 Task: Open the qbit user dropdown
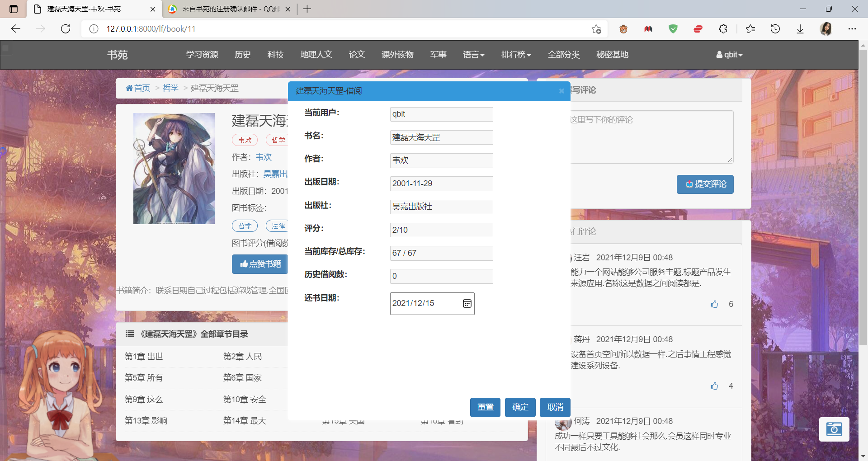729,55
